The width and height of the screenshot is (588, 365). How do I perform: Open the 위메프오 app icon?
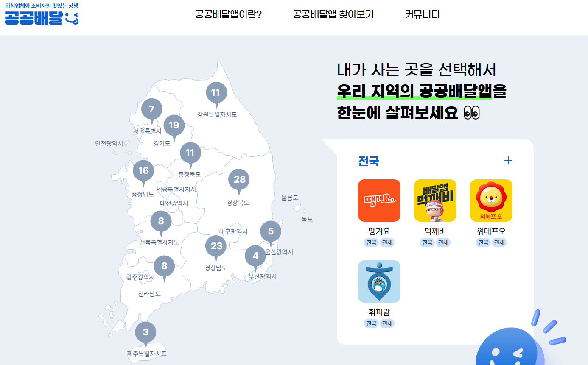point(491,201)
